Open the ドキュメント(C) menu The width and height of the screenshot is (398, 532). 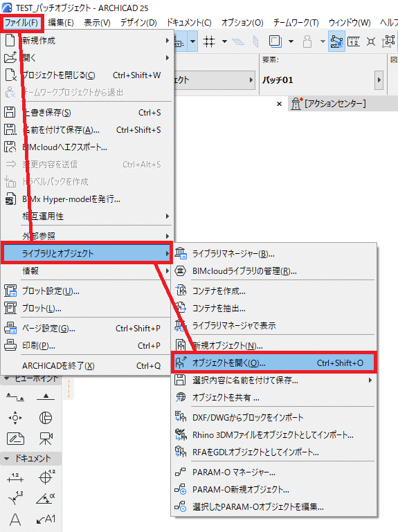pos(189,23)
